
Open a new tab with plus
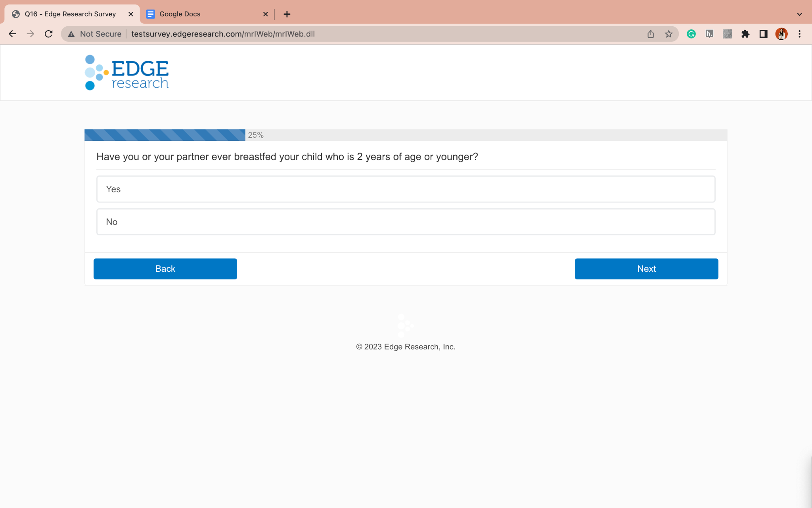pyautogui.click(x=287, y=14)
